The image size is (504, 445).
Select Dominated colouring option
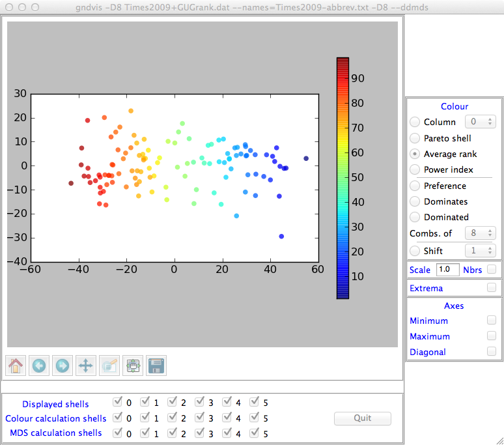point(415,217)
